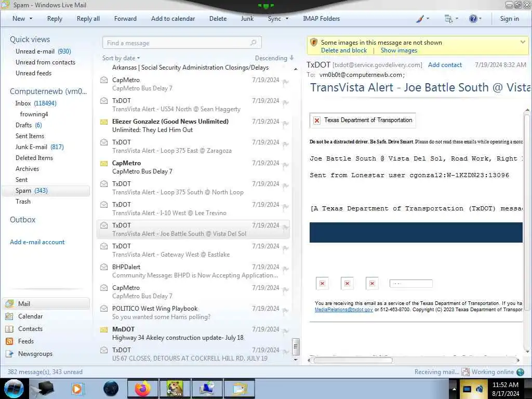
Task: Click the search magnifier icon
Action: point(253,43)
